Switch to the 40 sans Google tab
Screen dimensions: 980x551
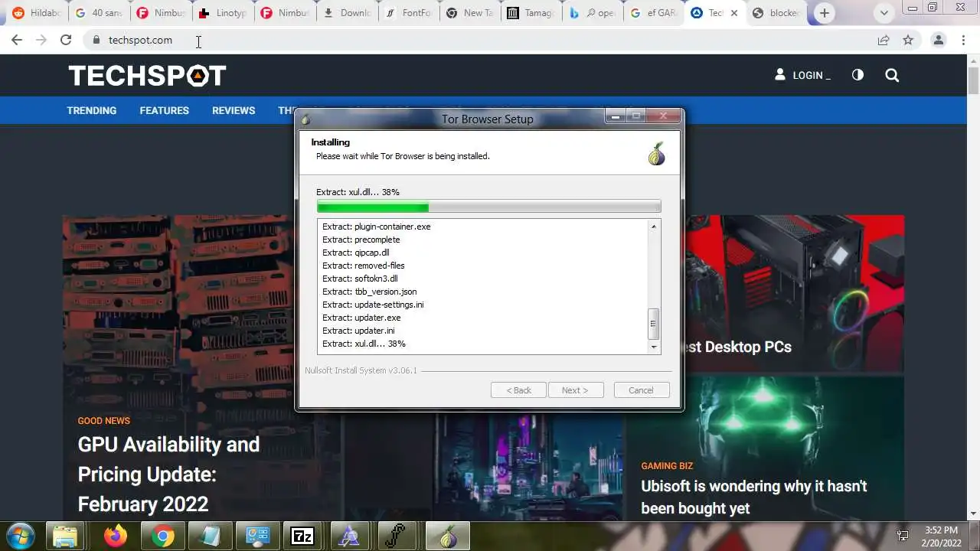click(x=99, y=13)
